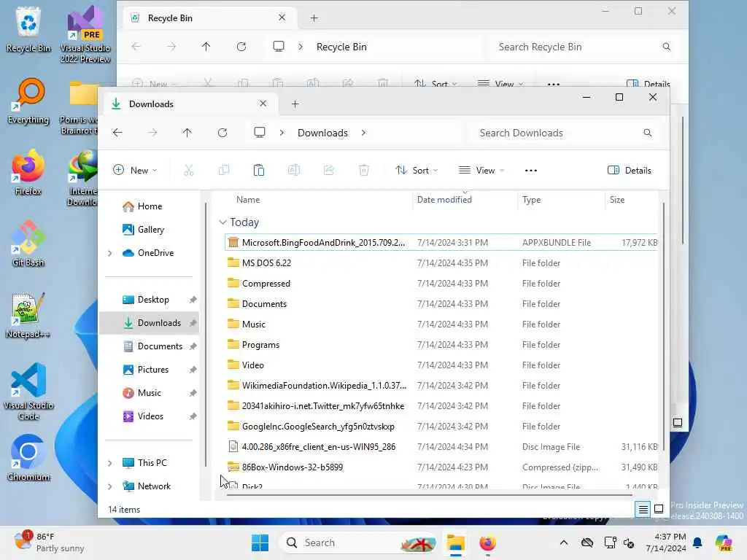Open the Windows Start menu

tap(260, 542)
